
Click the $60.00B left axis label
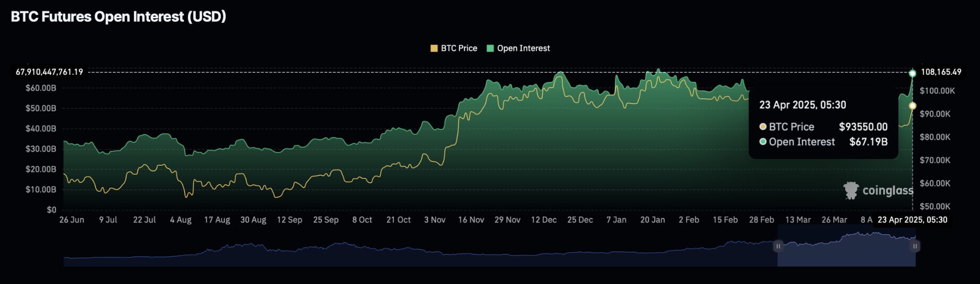pos(41,88)
